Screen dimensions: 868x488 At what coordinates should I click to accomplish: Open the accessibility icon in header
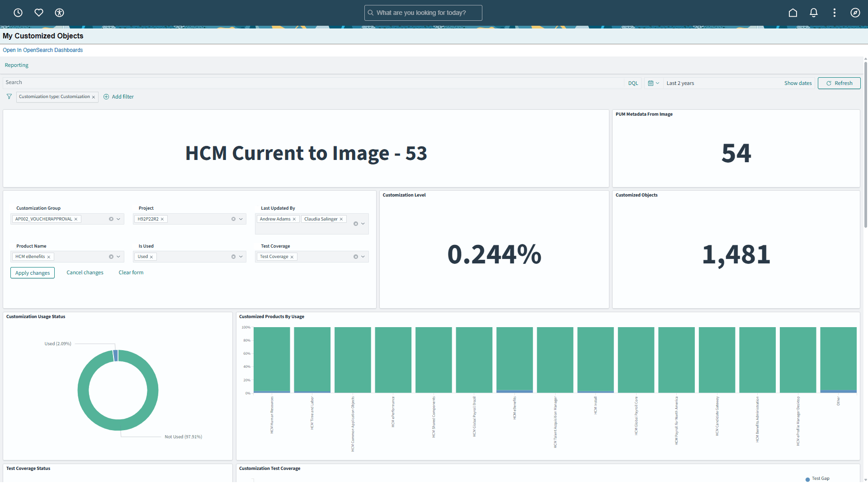pos(59,13)
